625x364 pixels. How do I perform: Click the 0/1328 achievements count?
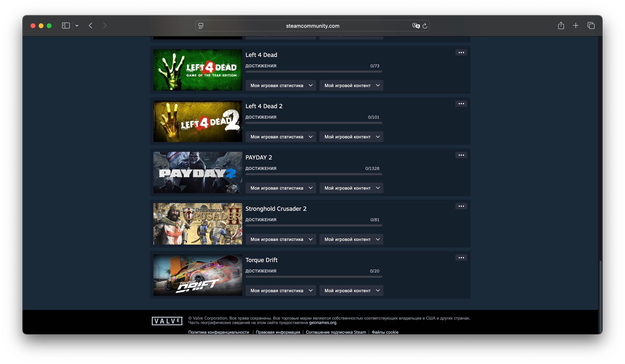pyautogui.click(x=372, y=169)
